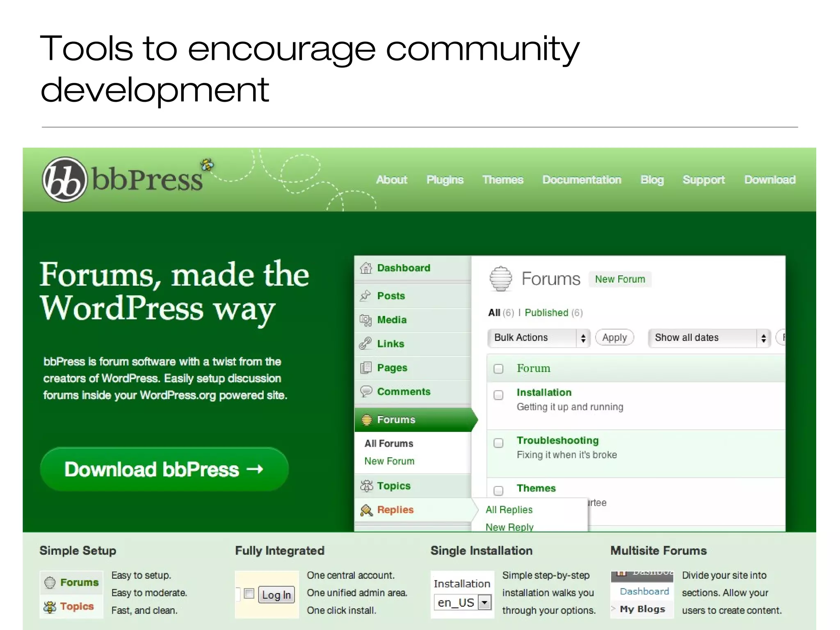This screenshot has width=840, height=630.
Task: Select Comments in admin sidebar
Action: pyautogui.click(x=413, y=391)
